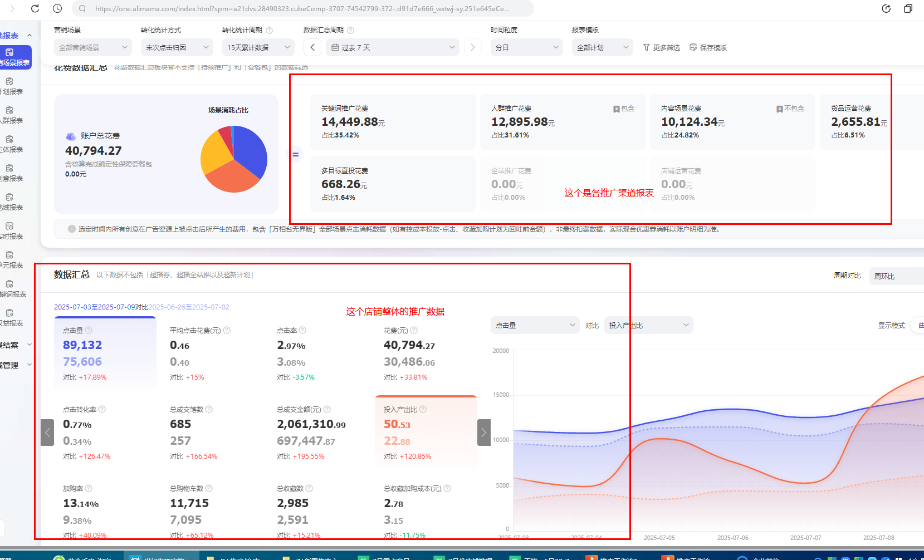Image resolution: width=924 pixels, height=560 pixels.
Task: Click the 保存模版 button
Action: click(x=708, y=48)
